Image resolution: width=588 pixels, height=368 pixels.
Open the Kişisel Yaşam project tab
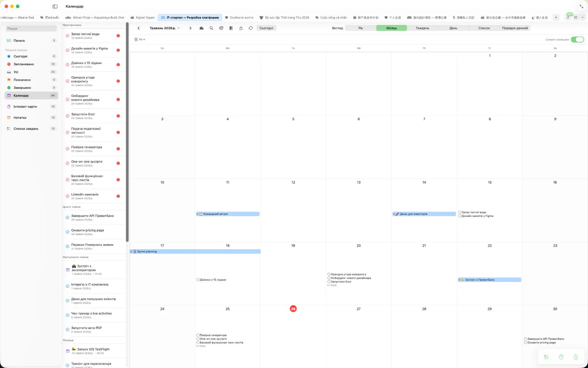142,18
